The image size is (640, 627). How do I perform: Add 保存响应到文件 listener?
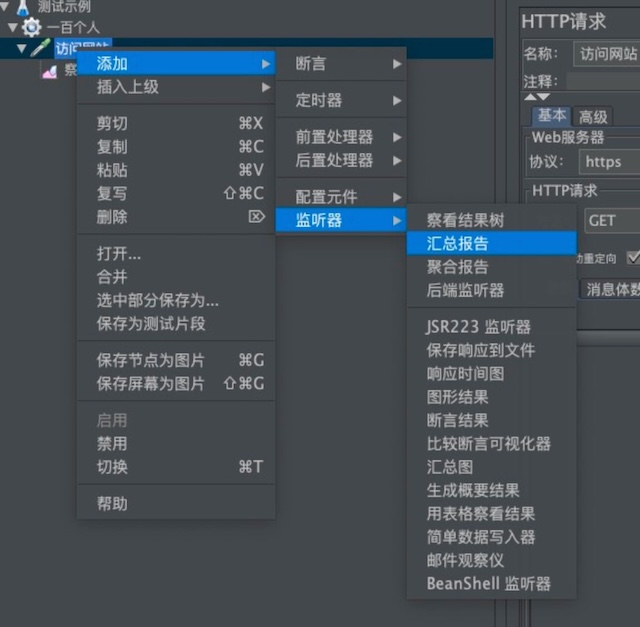[492, 350]
